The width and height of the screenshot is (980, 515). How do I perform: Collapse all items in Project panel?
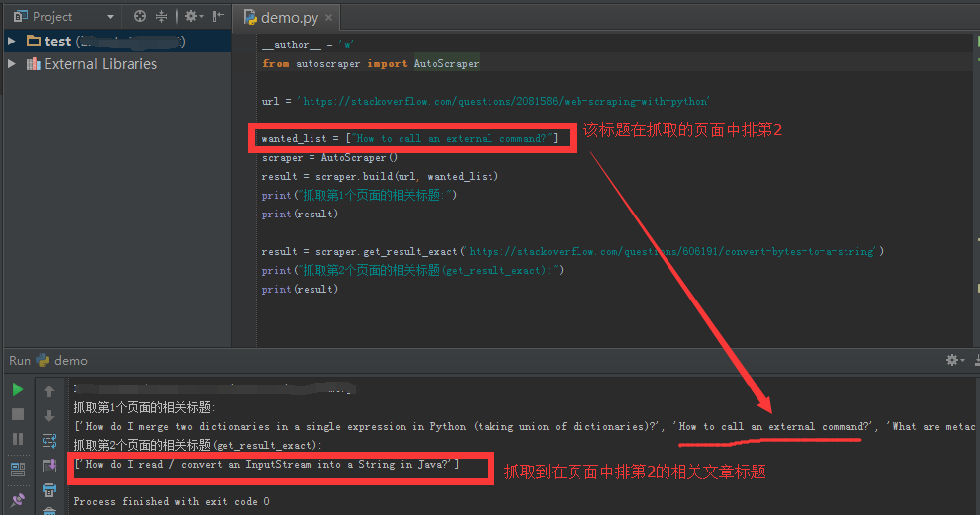point(161,16)
